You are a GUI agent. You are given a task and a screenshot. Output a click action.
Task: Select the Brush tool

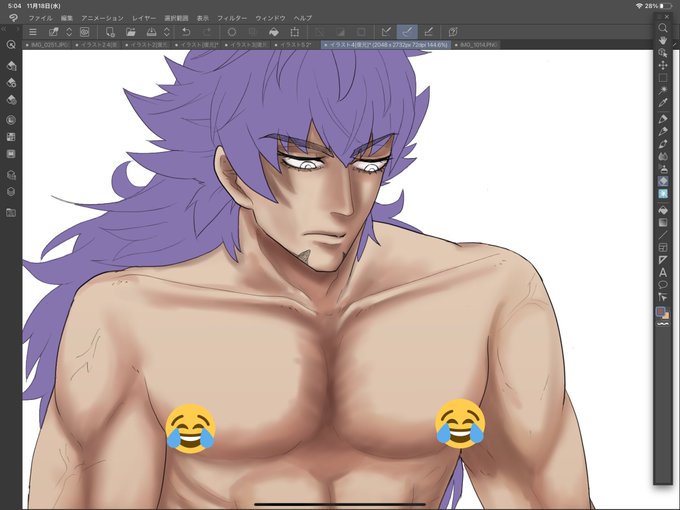[663, 144]
